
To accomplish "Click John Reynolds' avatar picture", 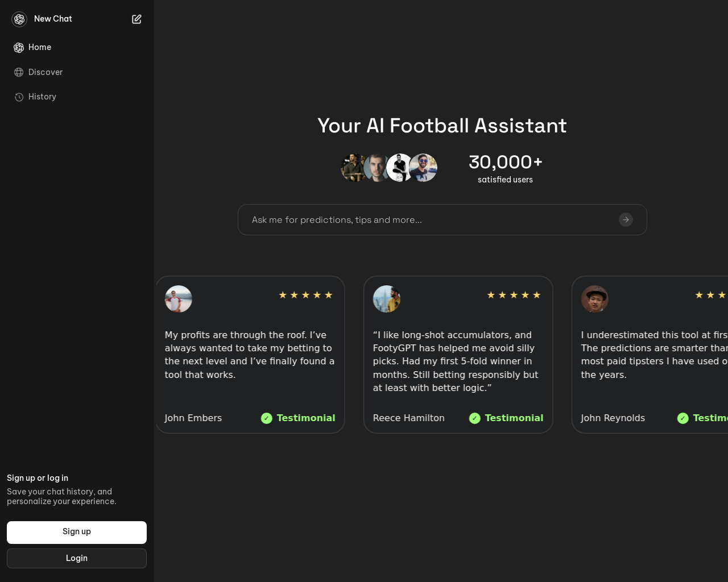I will click(x=595, y=299).
